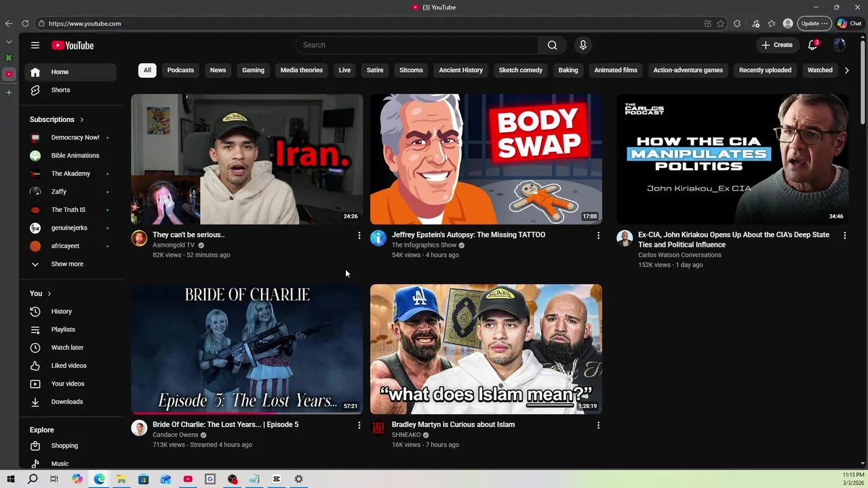Click the search magnifier button
Viewport: 868px width, 488px height.
(552, 45)
